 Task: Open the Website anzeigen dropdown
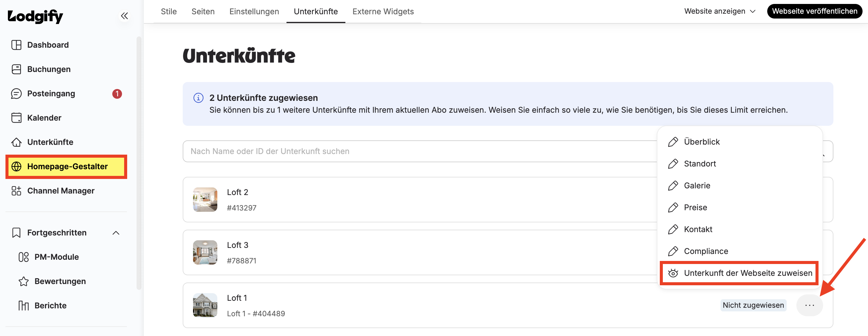[x=720, y=11]
